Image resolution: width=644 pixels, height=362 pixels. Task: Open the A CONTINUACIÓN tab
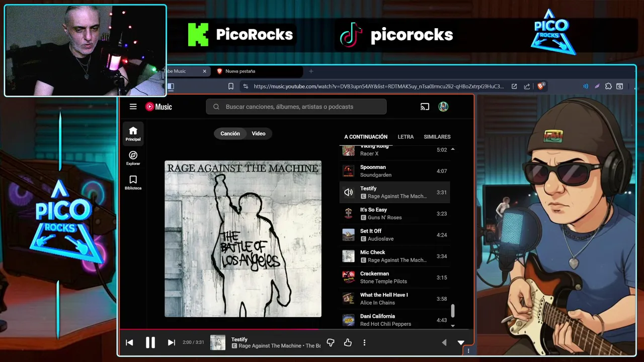[x=366, y=137]
